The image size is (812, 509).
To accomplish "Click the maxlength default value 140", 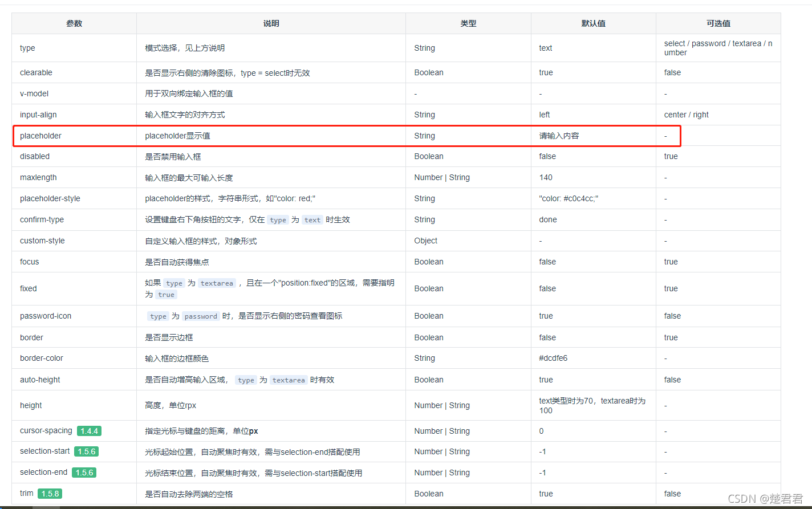I will 546,177.
